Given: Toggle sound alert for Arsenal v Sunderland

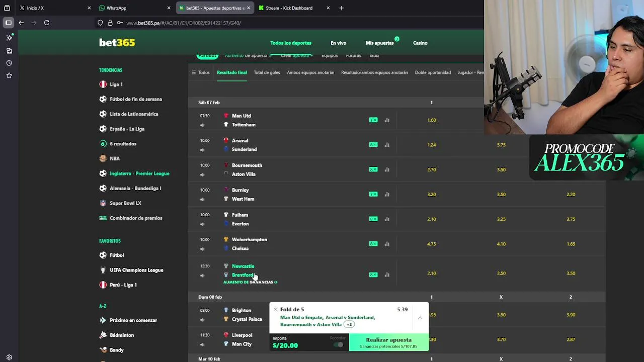Looking at the screenshot, I should (x=202, y=150).
